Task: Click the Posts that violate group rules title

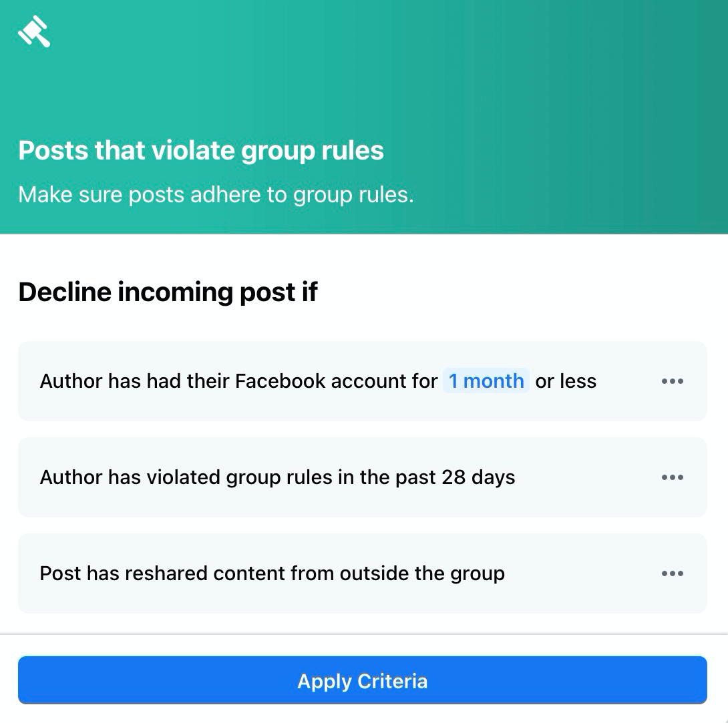Action: coord(201,151)
